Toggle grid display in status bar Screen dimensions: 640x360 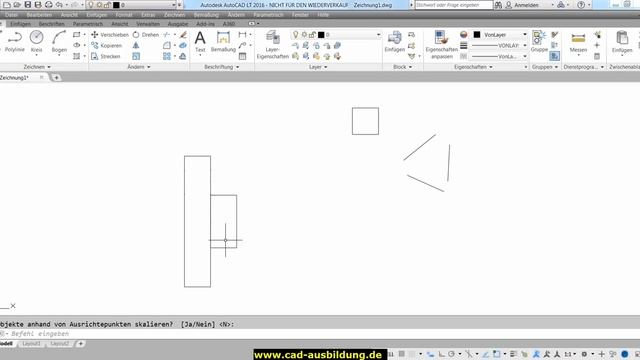[402, 354]
